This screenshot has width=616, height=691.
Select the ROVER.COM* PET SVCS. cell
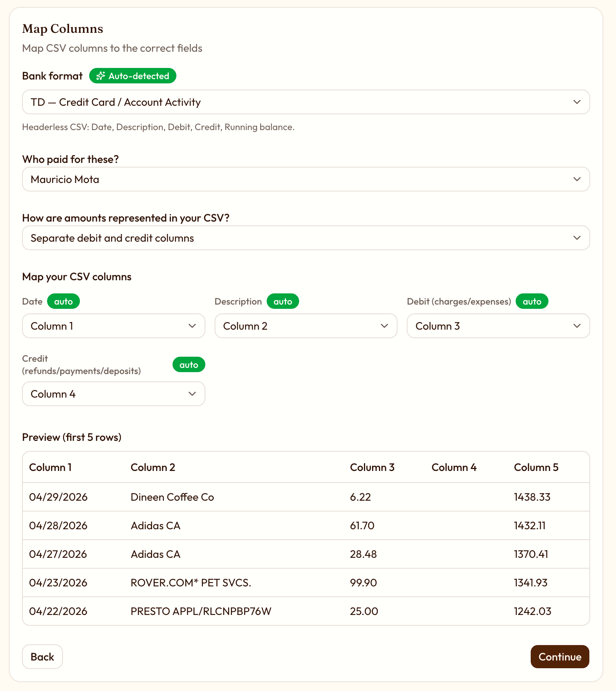pyautogui.click(x=191, y=583)
